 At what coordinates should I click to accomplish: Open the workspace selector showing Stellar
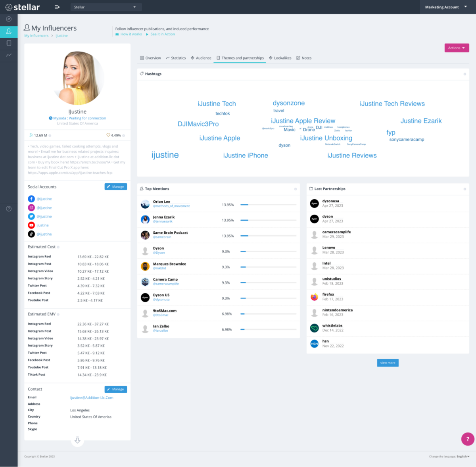point(106,7)
